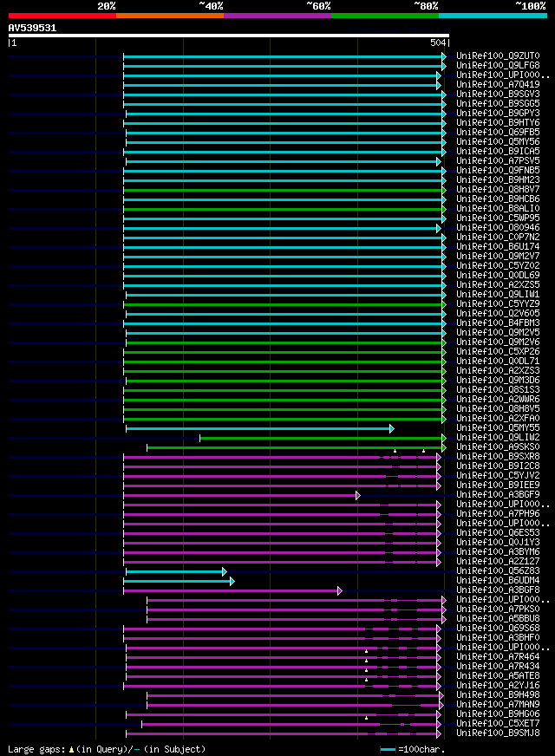
Task: Click the cyan 100char scale bar in legend
Action: click(388, 750)
